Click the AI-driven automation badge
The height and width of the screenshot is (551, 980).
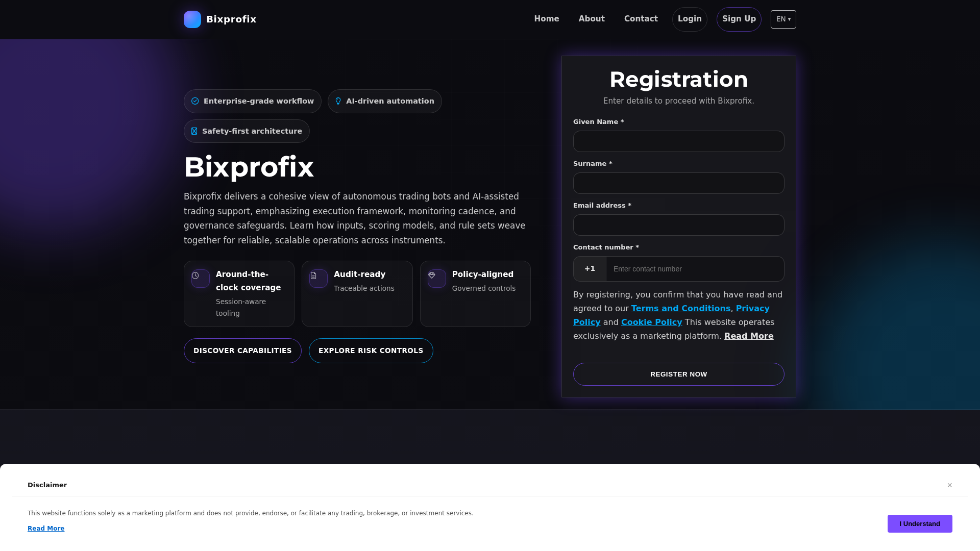pyautogui.click(x=385, y=102)
